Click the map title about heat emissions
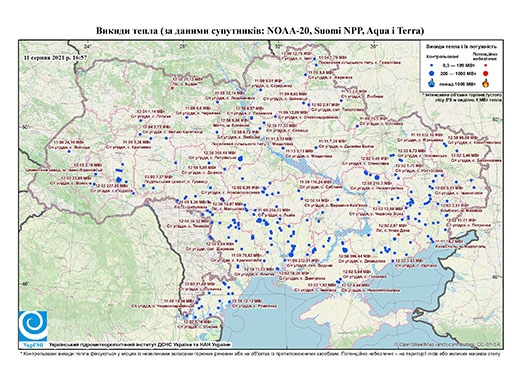The image size is (520, 368). (x=260, y=31)
